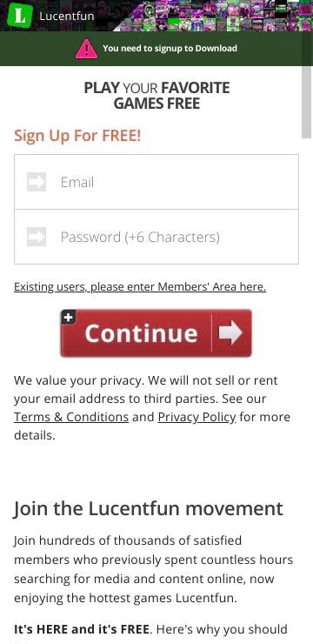Click the Sign Up For FREE heading
The height and width of the screenshot is (644, 313).
(77, 136)
